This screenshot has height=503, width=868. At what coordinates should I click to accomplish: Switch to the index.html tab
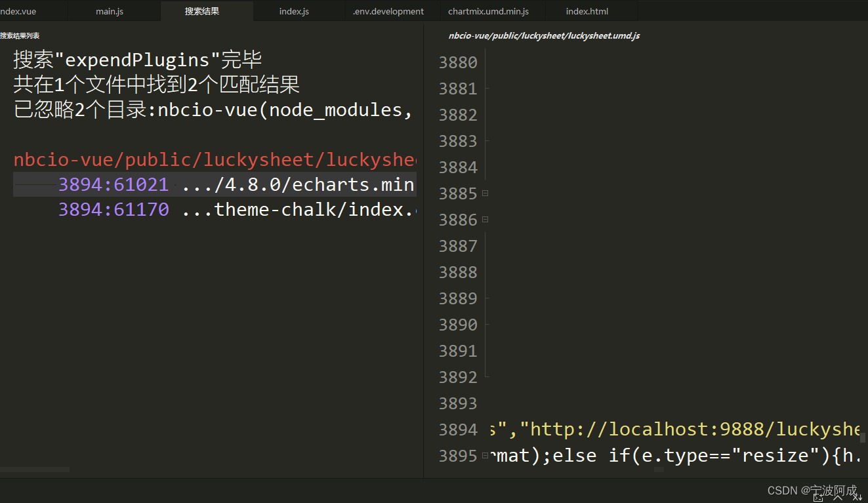pyautogui.click(x=587, y=10)
